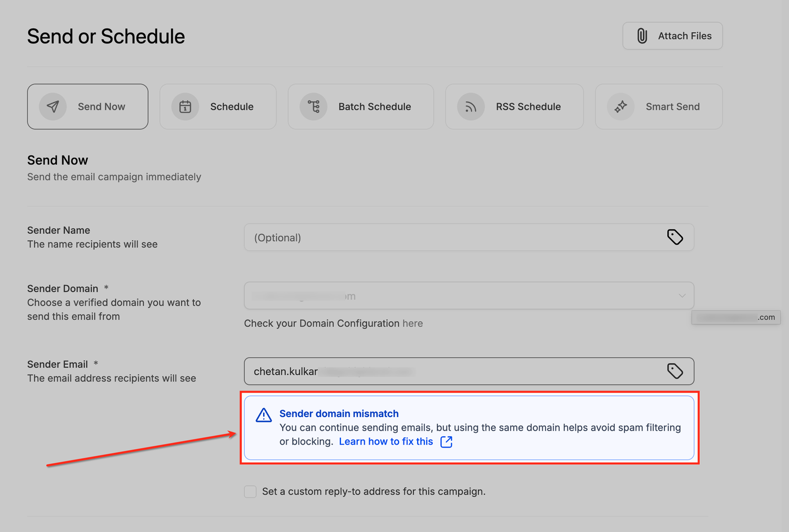Click the Attach Files paperclip icon

pos(642,36)
